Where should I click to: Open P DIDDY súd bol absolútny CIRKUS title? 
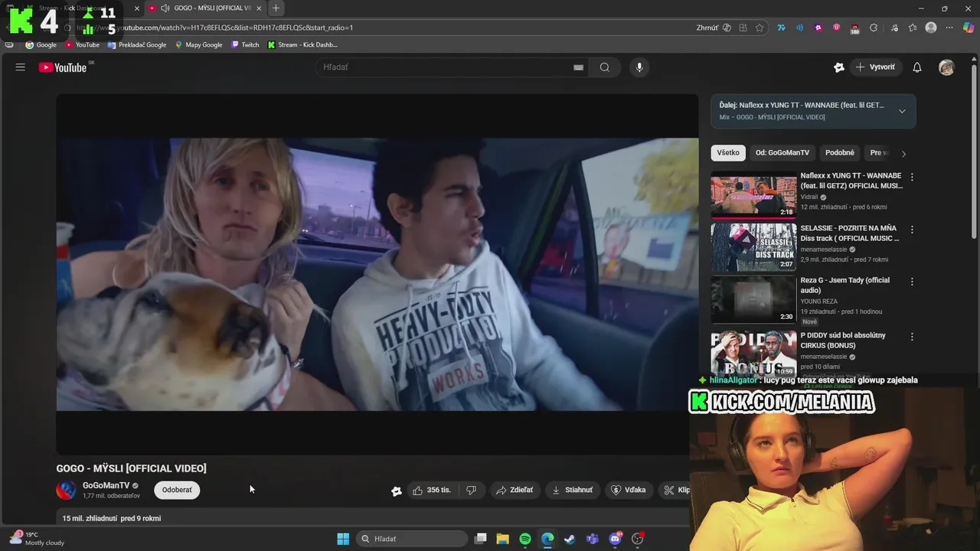tap(843, 341)
